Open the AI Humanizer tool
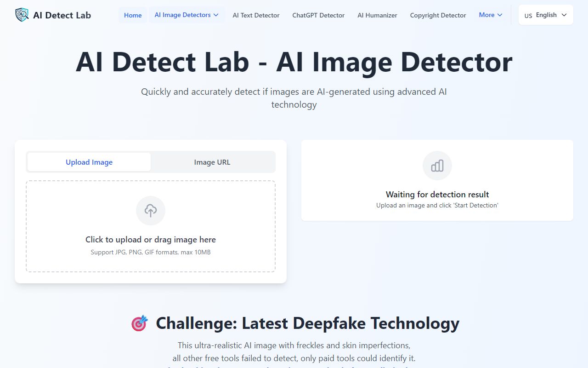This screenshot has width=588, height=368. click(377, 15)
